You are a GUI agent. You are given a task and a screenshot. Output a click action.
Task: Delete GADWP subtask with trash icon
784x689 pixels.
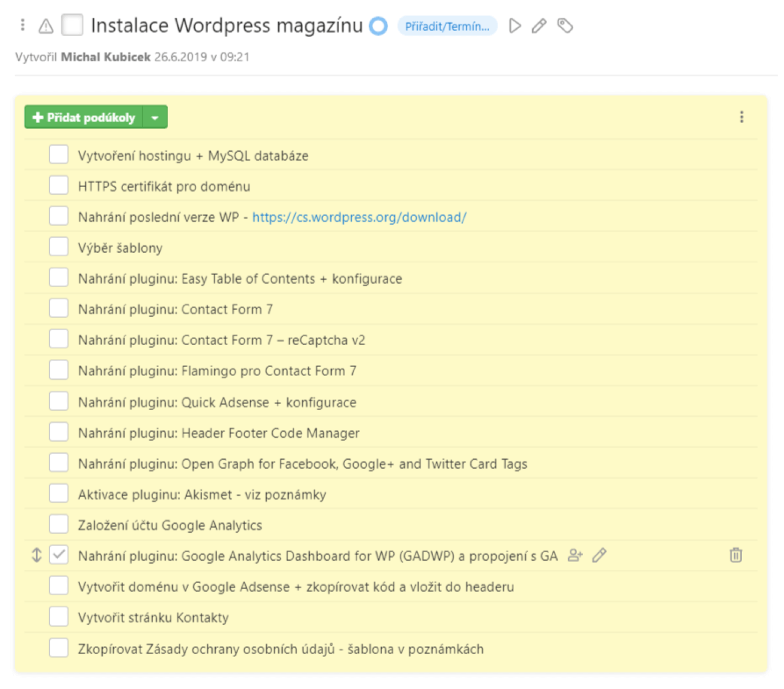[736, 555]
